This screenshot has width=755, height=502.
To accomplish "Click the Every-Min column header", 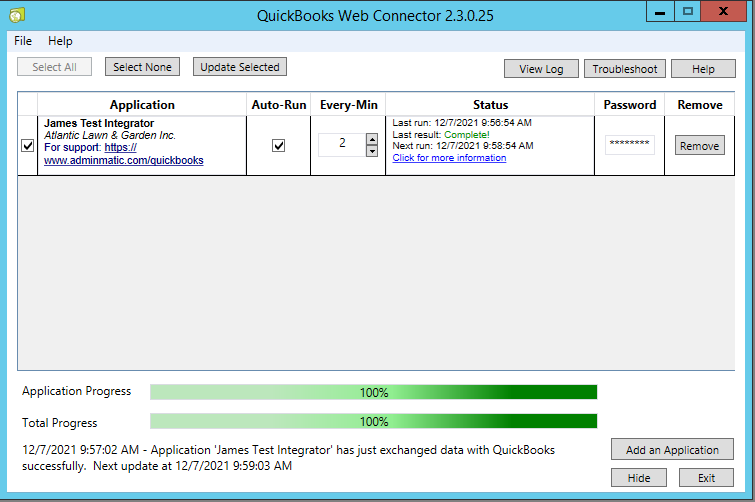I will coord(349,104).
